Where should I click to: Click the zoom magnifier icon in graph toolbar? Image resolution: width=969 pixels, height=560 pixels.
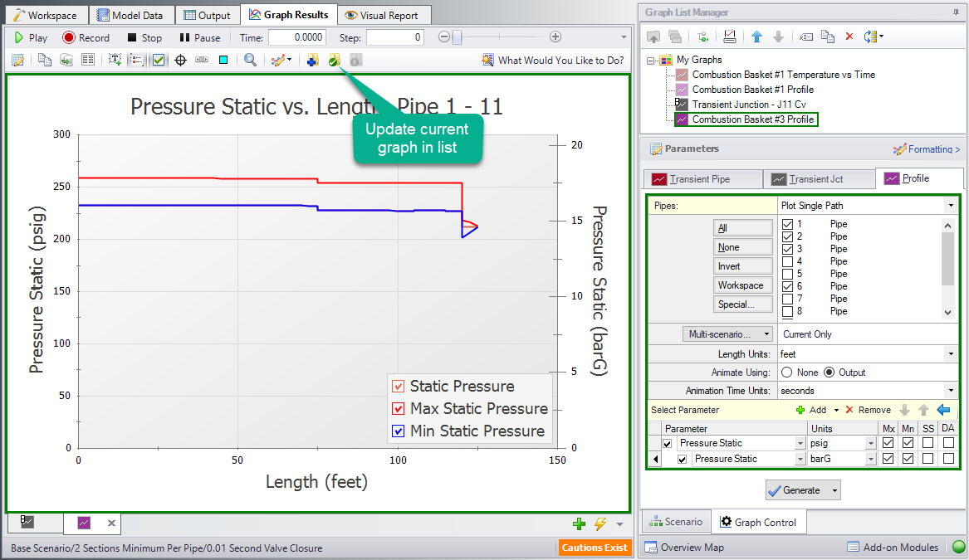click(x=250, y=60)
